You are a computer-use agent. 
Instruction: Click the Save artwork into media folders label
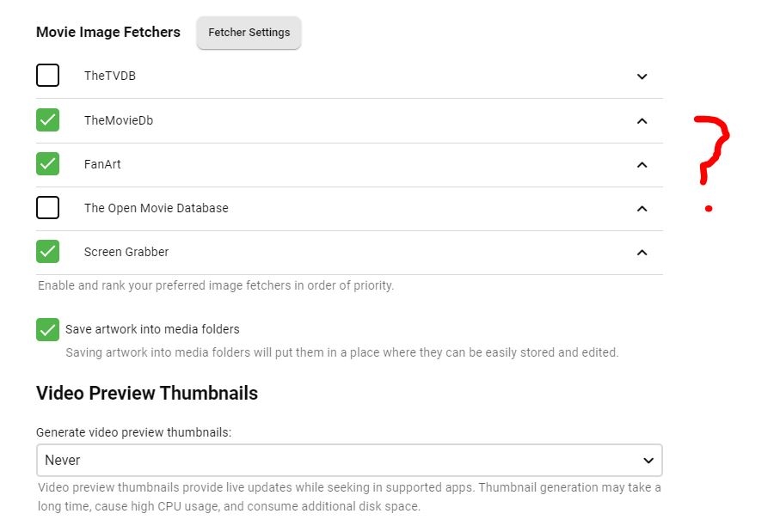(x=152, y=329)
